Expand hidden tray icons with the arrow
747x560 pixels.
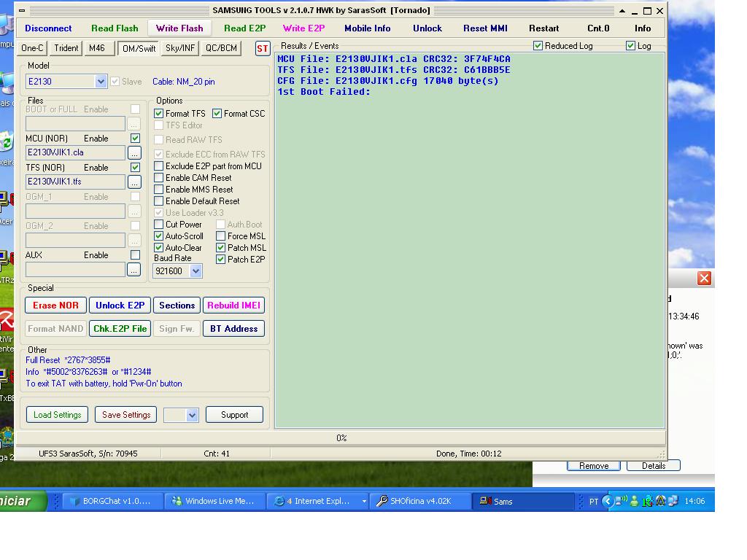[608, 501]
